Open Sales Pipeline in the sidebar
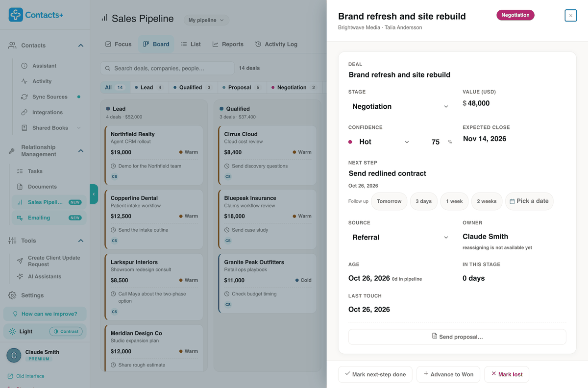This screenshot has height=388, width=588. tap(49, 202)
